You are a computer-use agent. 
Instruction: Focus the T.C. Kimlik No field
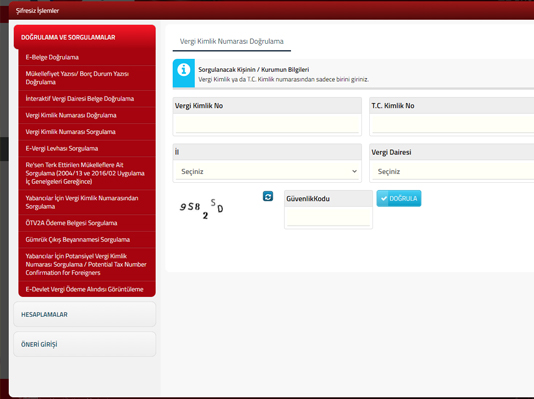coord(453,124)
